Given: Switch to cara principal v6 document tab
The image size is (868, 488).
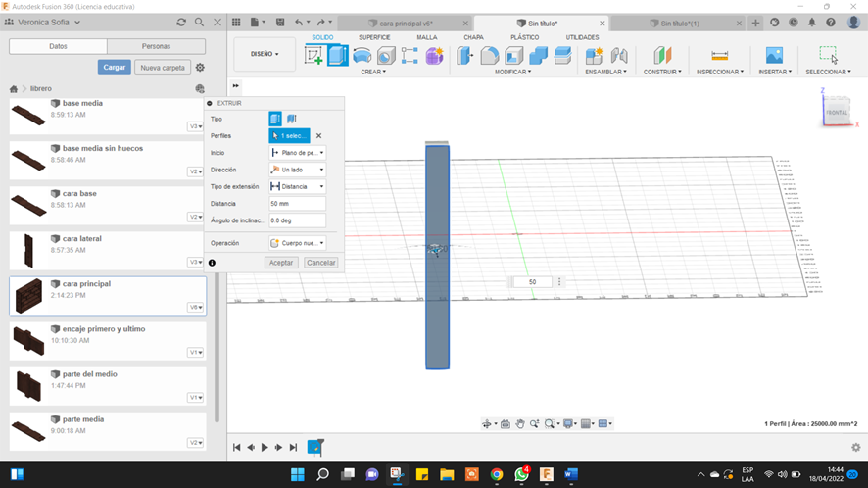Looking at the screenshot, I should click(406, 24).
